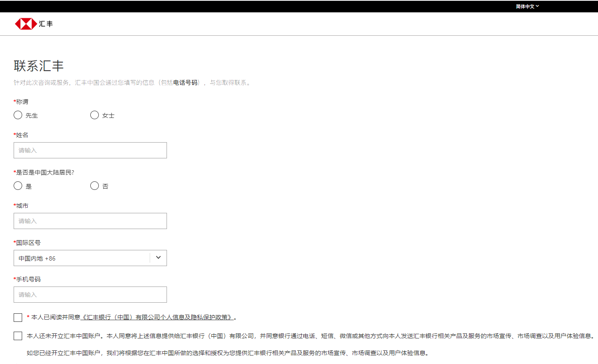598x364 pixels.
Task: Click the 汇丰 brand name text
Action: pyautogui.click(x=46, y=24)
